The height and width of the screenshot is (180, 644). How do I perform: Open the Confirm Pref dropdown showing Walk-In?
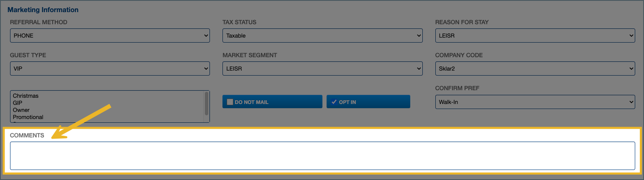coord(535,101)
